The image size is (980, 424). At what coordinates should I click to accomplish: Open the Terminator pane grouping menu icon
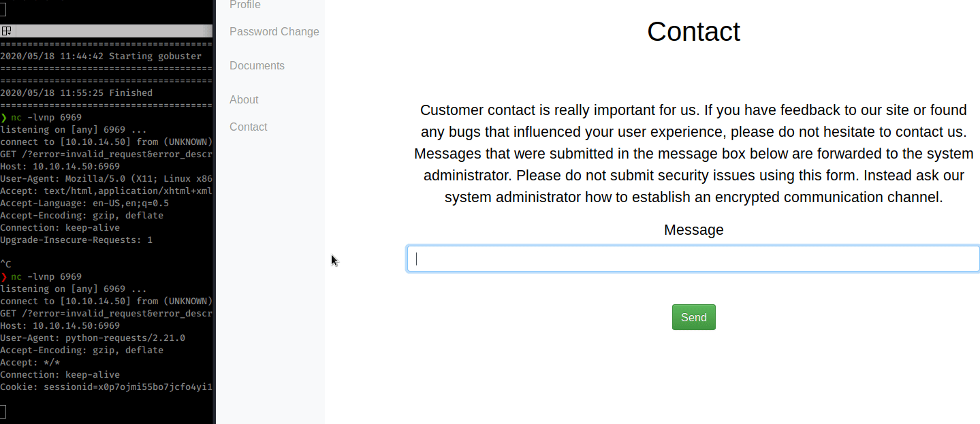pos(6,31)
